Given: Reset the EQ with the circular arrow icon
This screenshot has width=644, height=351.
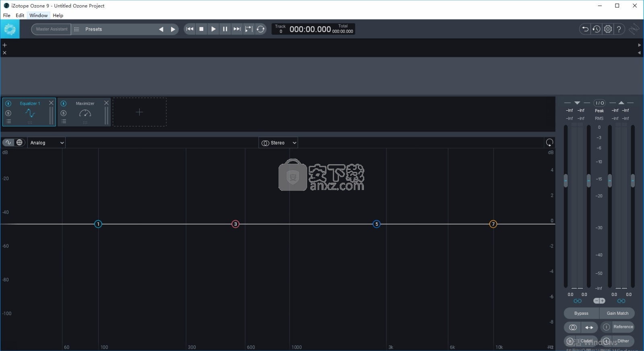Looking at the screenshot, I should (549, 142).
